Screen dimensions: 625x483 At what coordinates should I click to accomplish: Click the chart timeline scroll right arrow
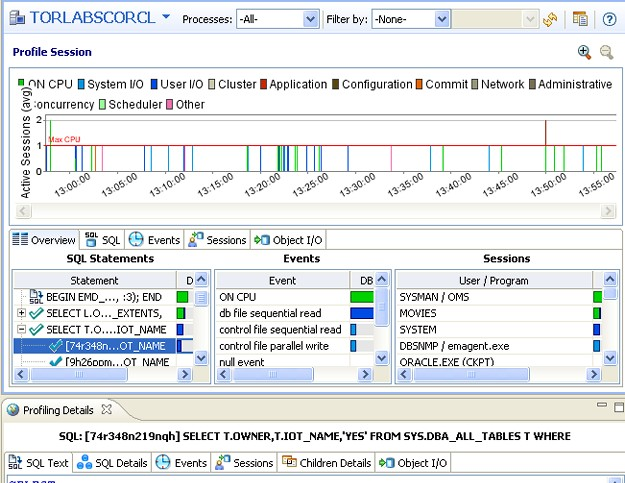click(607, 210)
